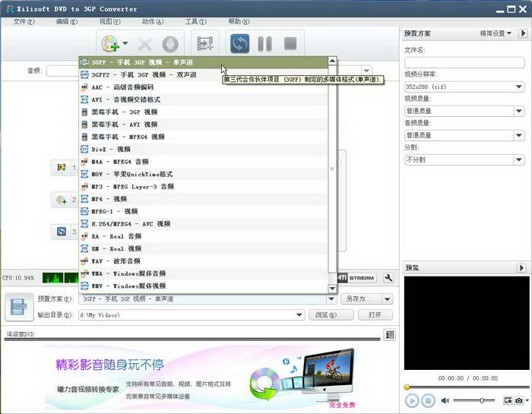Click the profile list scroll up arrow
This screenshot has width=532, height=414.
pyautogui.click(x=333, y=61)
